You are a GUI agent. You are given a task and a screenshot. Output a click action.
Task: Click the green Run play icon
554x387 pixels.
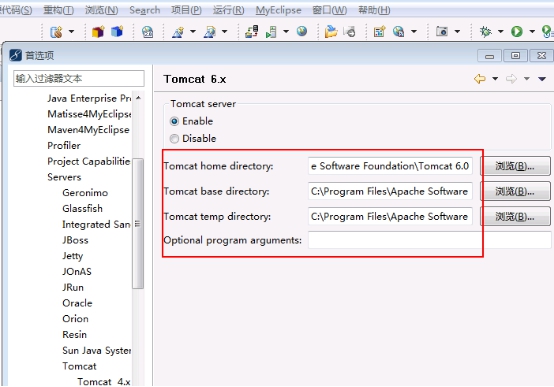coord(517,31)
